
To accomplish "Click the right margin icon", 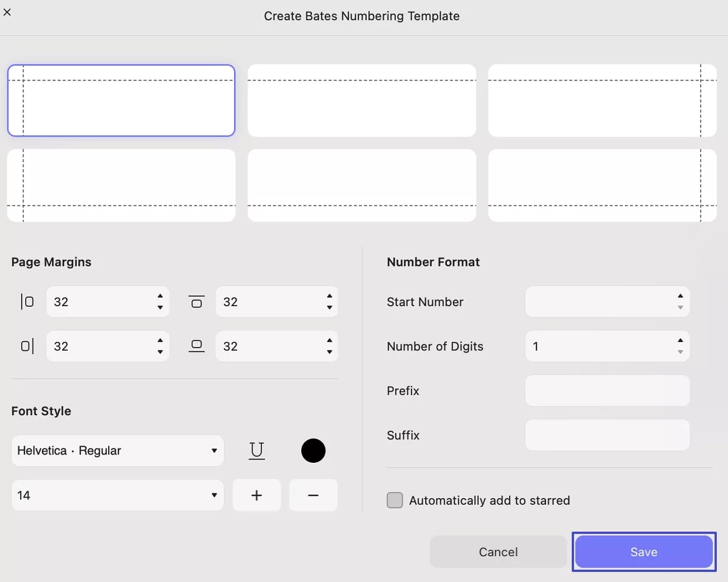I will (x=27, y=346).
